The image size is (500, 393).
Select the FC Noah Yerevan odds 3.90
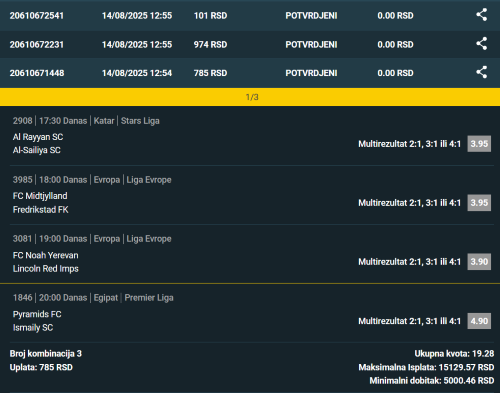click(479, 262)
